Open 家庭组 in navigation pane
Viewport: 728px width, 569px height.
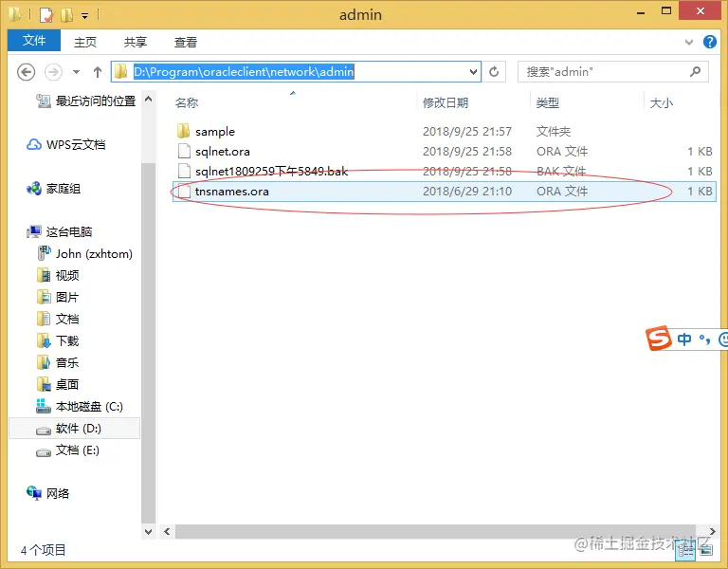click(64, 189)
